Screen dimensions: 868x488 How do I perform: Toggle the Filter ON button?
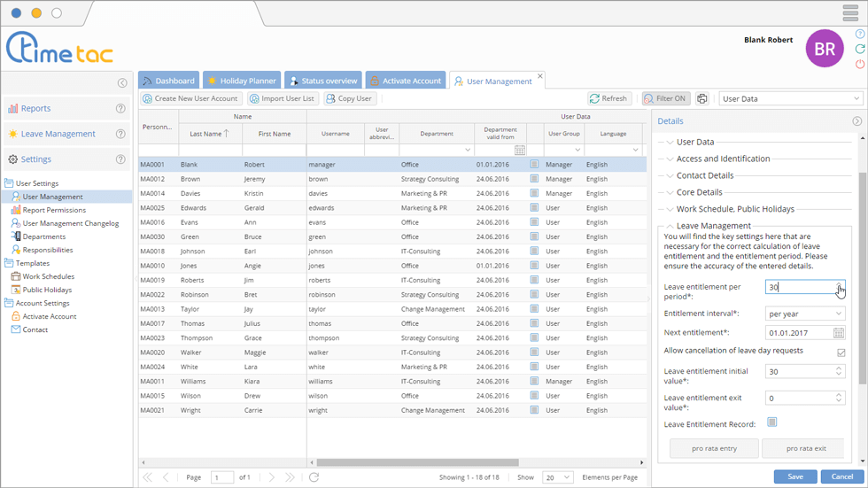tap(665, 99)
